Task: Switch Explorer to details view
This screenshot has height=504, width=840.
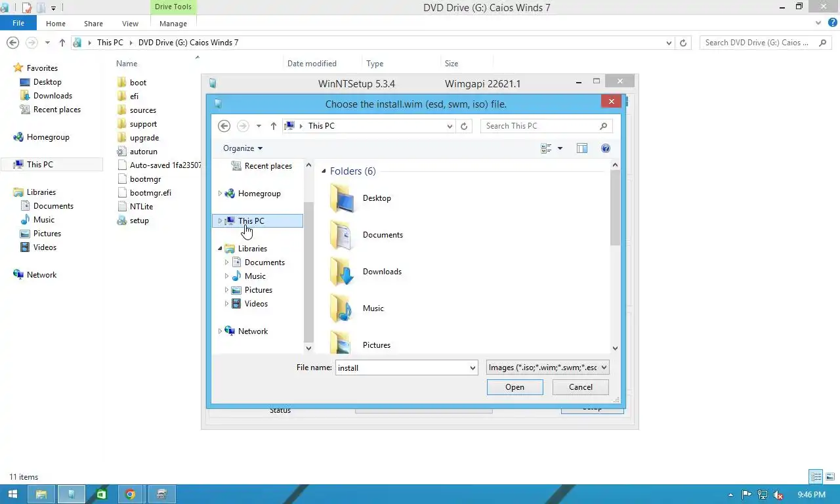Action: (816, 477)
